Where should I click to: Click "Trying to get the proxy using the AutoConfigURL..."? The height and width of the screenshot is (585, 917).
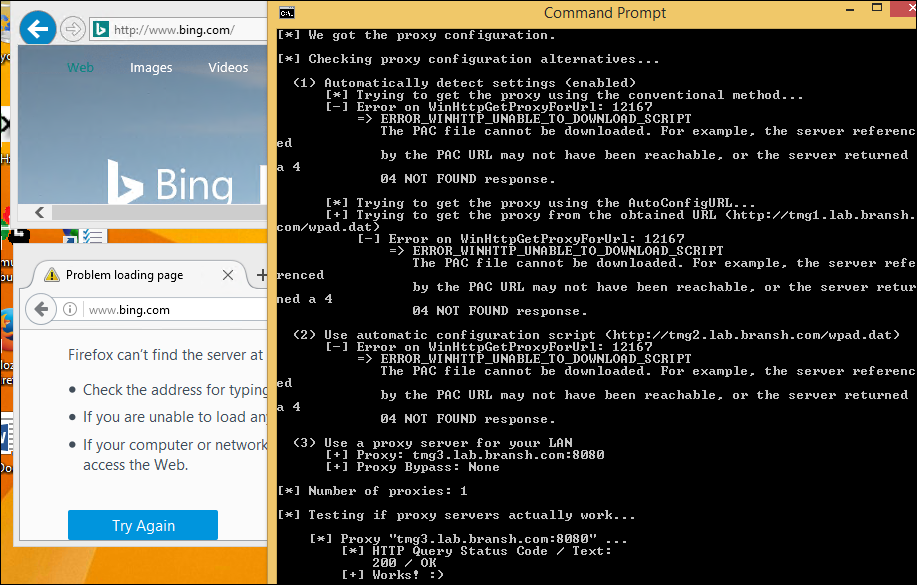pyautogui.click(x=540, y=203)
